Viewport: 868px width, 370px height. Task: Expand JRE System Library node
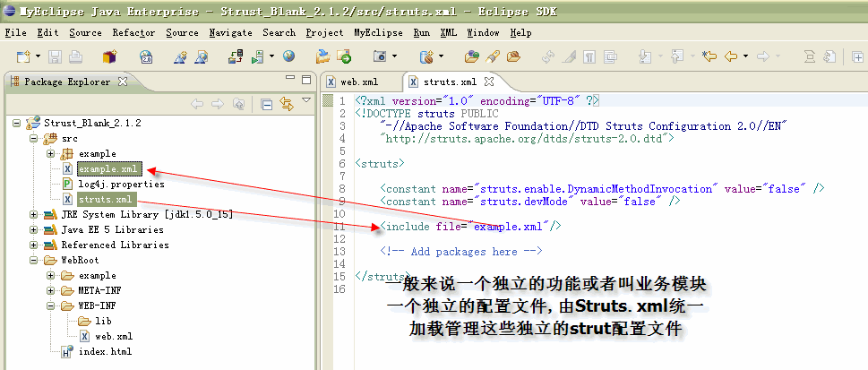33,214
